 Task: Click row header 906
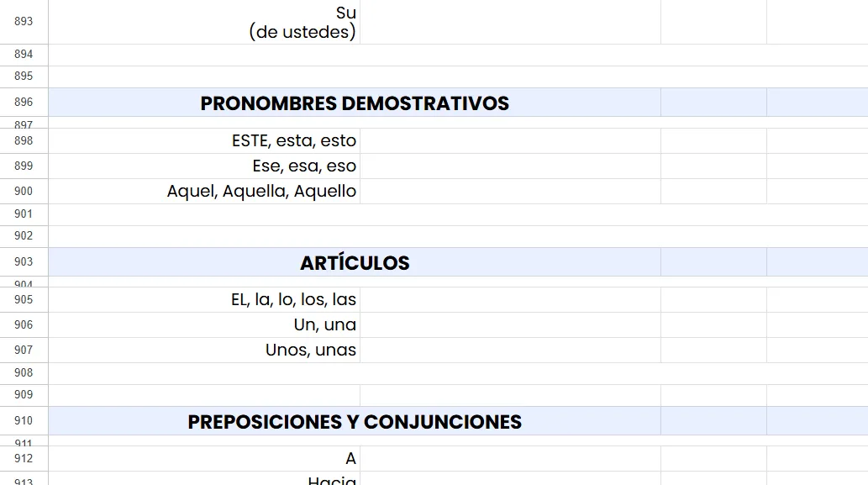[24, 325]
